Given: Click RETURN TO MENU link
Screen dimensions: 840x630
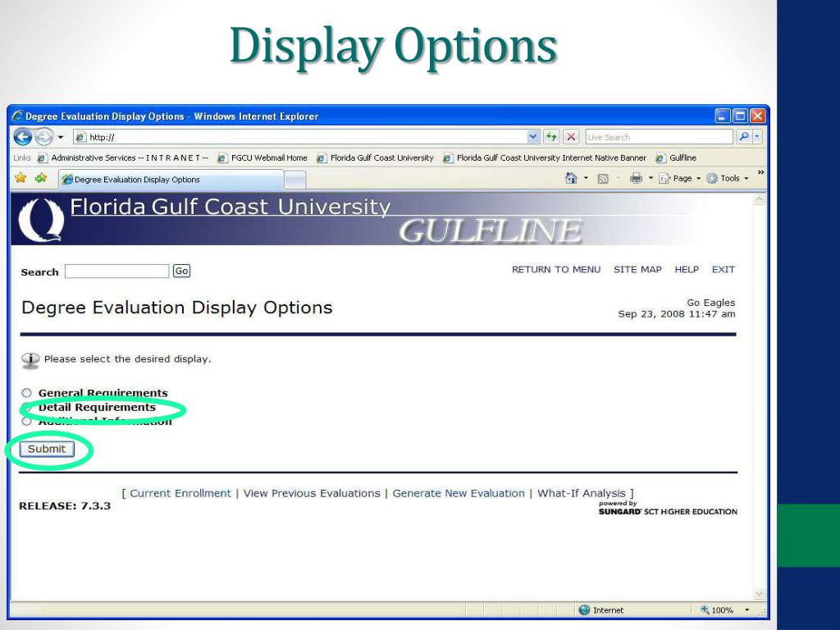Looking at the screenshot, I should [556, 269].
